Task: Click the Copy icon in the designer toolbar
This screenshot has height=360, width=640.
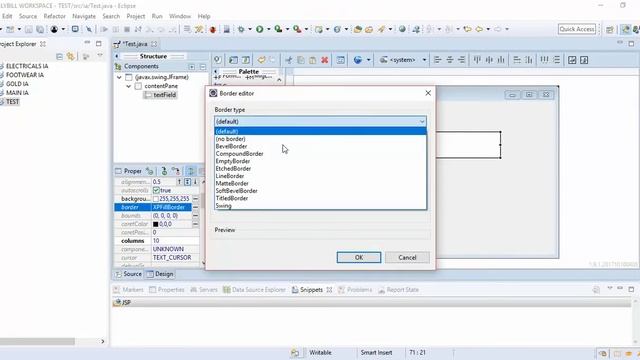Action: tap(301, 60)
